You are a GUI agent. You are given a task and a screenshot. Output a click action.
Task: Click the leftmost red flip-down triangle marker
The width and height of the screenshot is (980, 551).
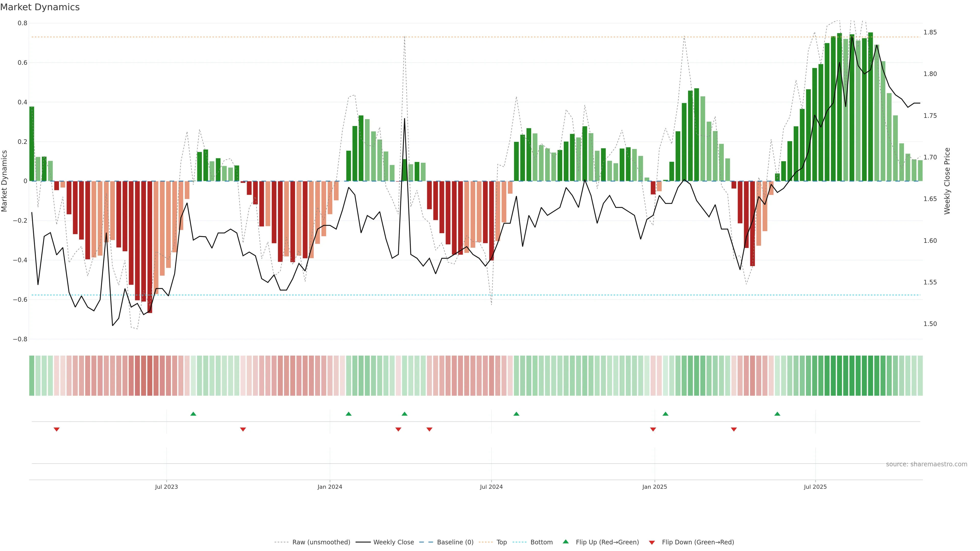tap(57, 429)
